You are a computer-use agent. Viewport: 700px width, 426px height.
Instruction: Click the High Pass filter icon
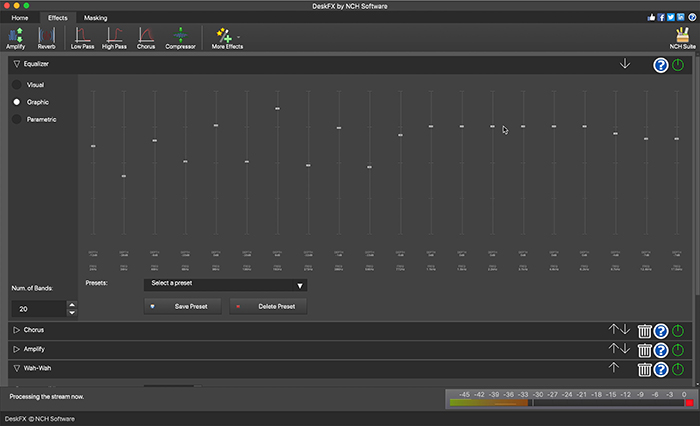pos(114,38)
